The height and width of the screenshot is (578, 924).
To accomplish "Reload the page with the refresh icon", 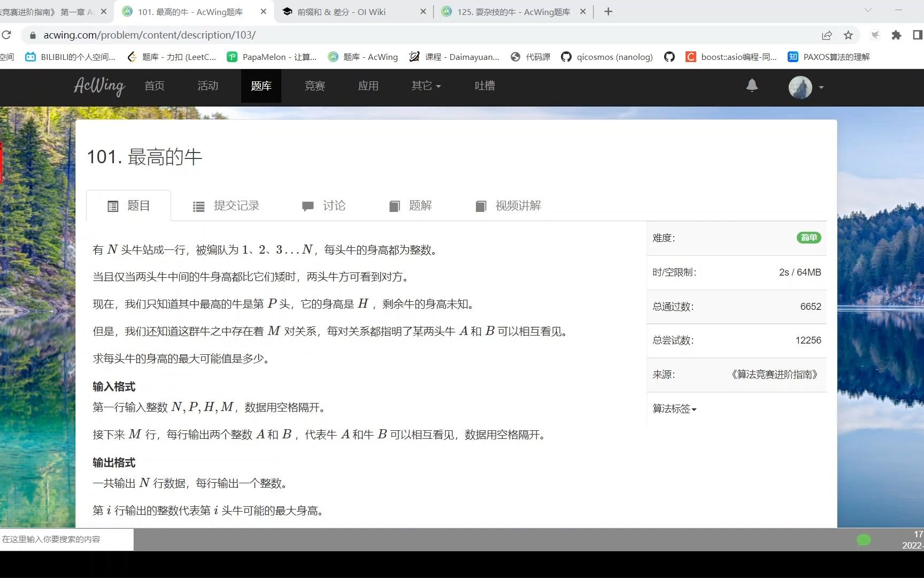I will (7, 35).
